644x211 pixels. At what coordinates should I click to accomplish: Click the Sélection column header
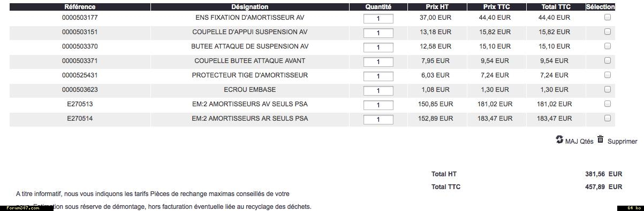(600, 7)
